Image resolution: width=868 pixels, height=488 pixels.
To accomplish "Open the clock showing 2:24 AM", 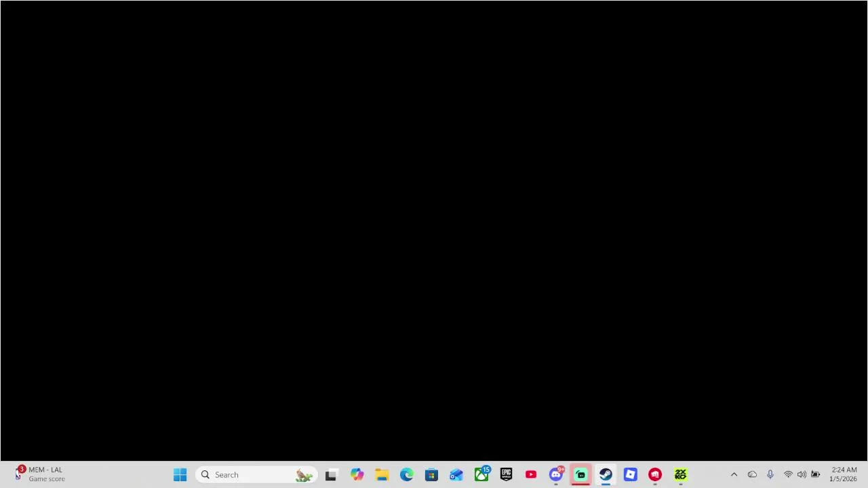I will (844, 474).
